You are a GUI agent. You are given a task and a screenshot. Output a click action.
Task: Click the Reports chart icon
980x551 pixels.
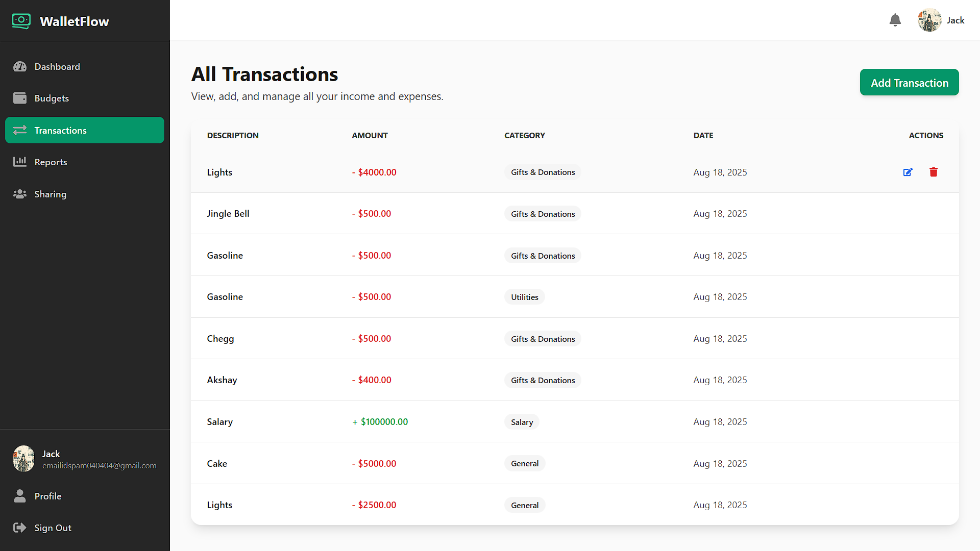20,162
